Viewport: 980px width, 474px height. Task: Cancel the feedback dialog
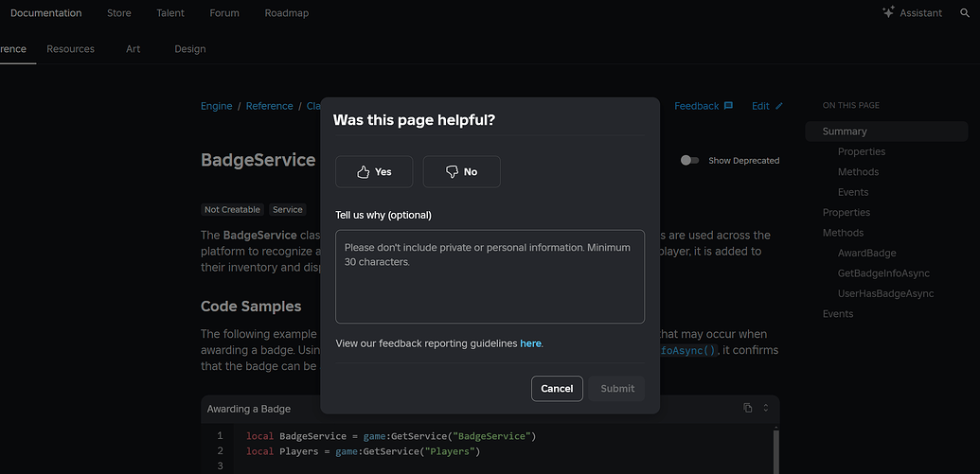(557, 389)
